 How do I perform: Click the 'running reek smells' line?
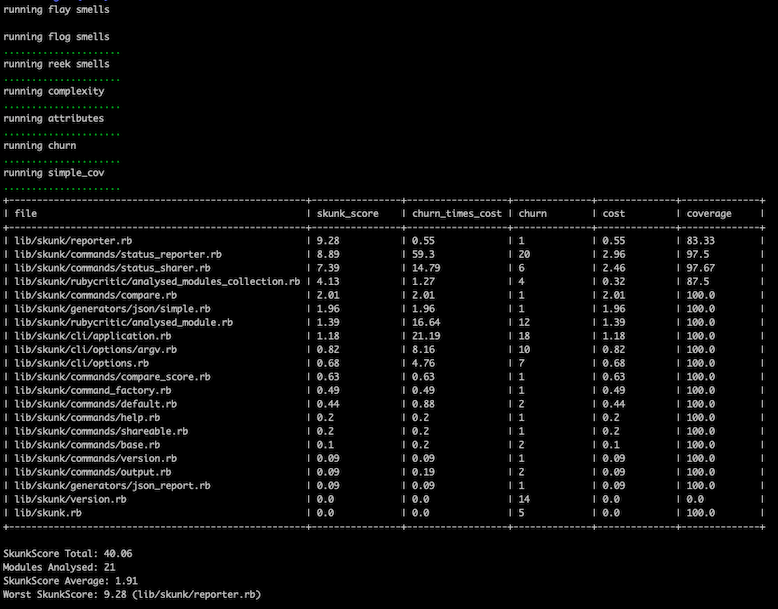click(x=56, y=64)
